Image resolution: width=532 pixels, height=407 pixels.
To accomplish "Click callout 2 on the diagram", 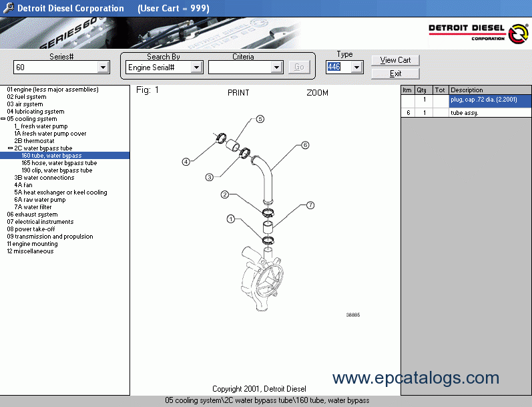I will [224, 194].
